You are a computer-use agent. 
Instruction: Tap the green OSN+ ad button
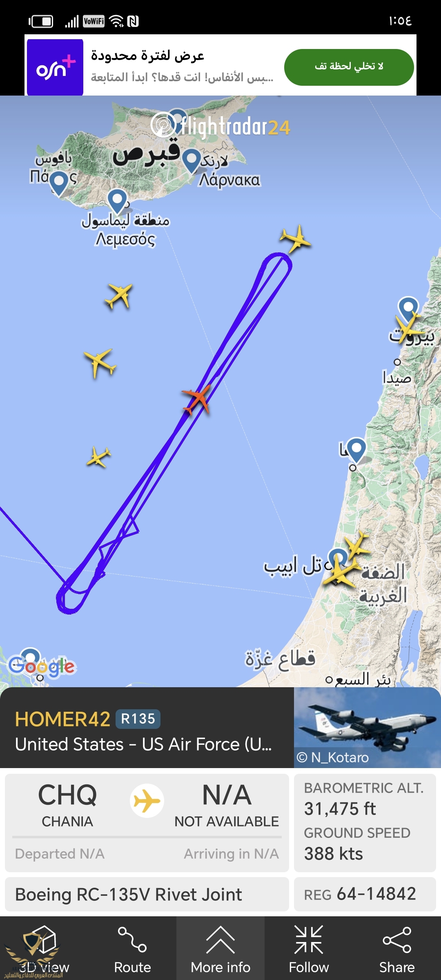pyautogui.click(x=349, y=67)
